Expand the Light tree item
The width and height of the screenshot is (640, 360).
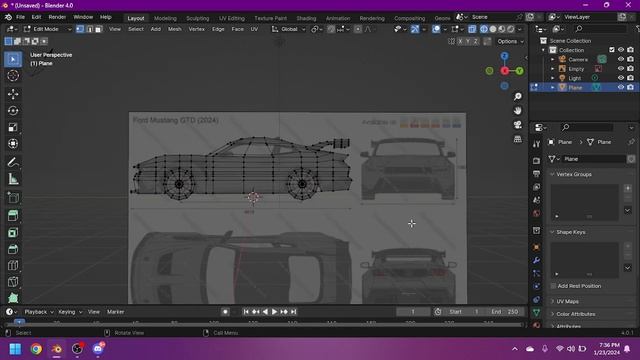pyautogui.click(x=553, y=78)
